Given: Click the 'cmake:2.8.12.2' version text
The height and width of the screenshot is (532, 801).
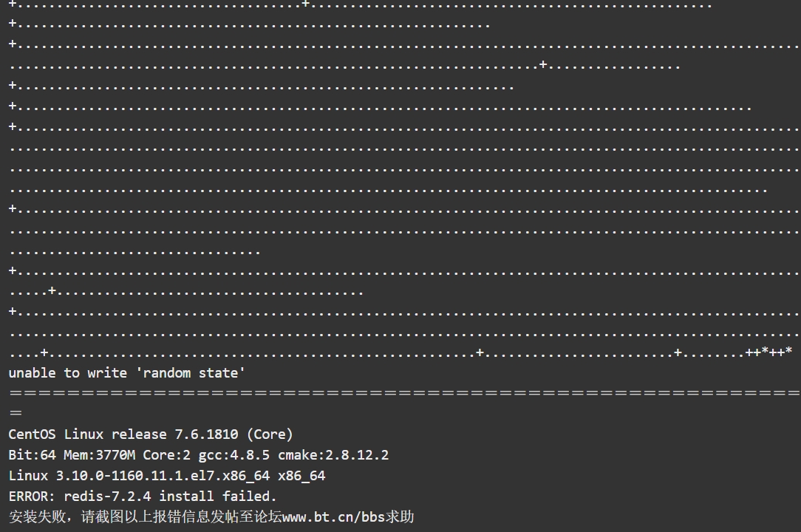Looking at the screenshot, I should coord(333,455).
